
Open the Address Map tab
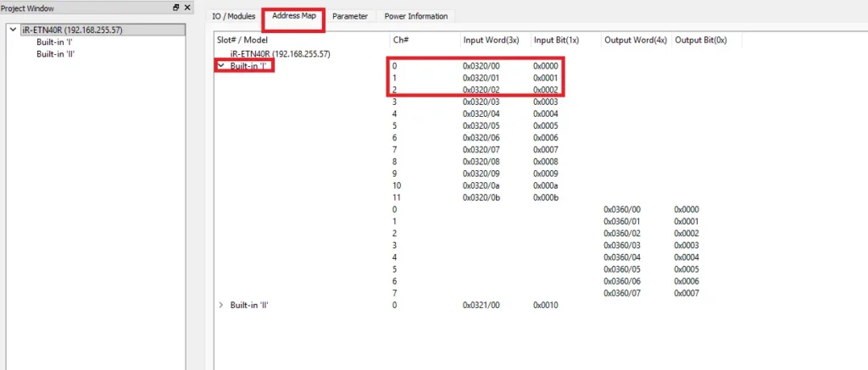294,15
